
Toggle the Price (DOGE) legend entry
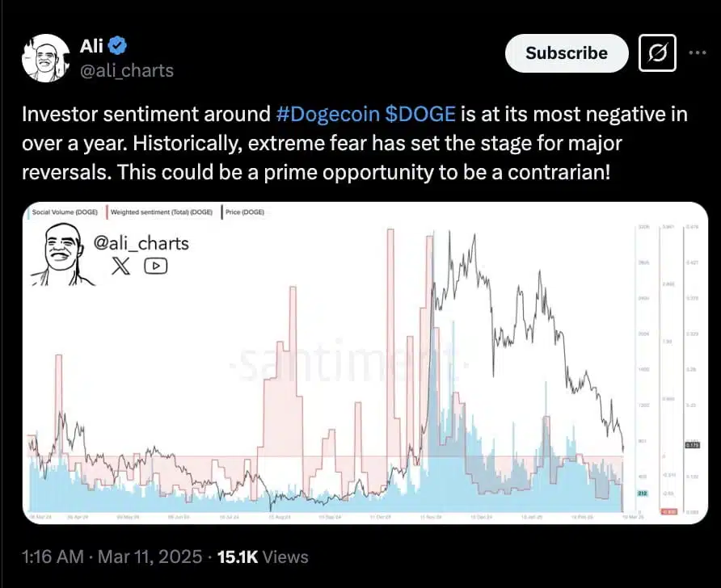coord(243,212)
